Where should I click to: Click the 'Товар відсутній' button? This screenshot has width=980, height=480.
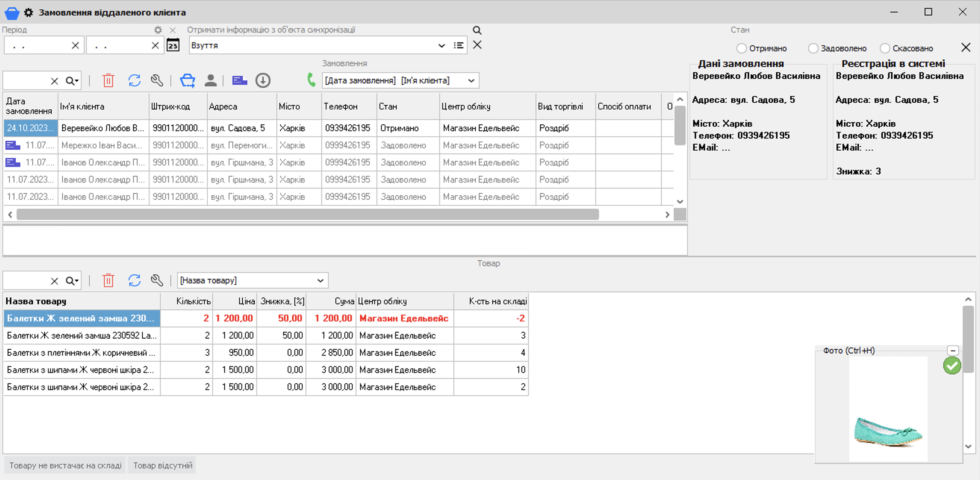point(162,465)
